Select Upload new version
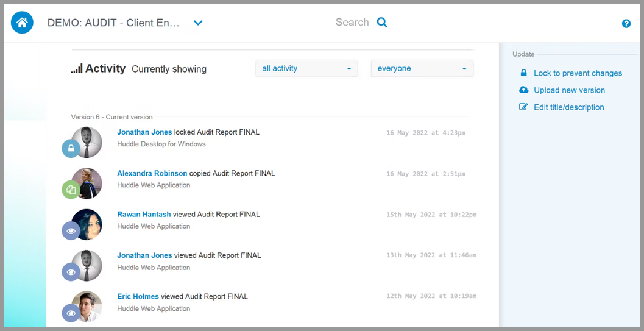This screenshot has height=331, width=644. pos(569,90)
